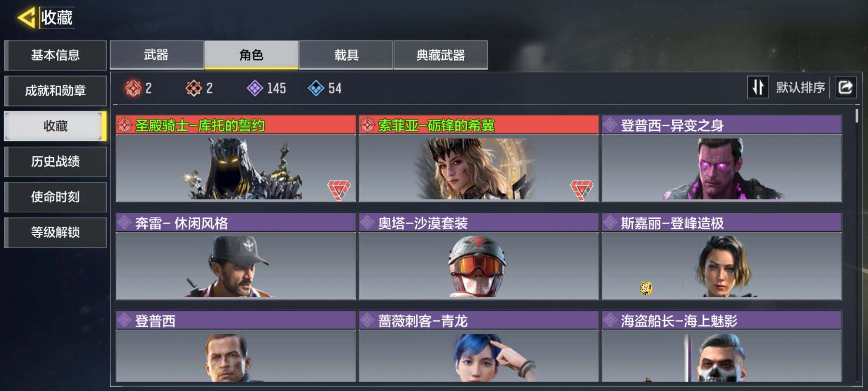
Task: Click the yellow back arrow icon
Action: pos(26,17)
